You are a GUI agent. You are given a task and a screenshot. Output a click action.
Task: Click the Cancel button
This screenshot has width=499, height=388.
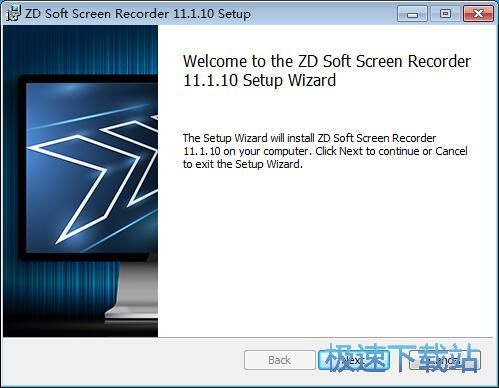pos(445,360)
